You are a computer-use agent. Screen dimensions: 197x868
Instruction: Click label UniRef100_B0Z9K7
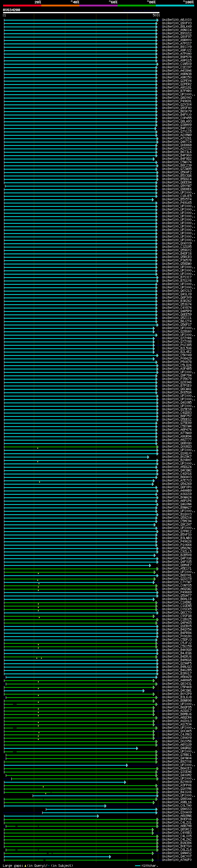point(176,457)
